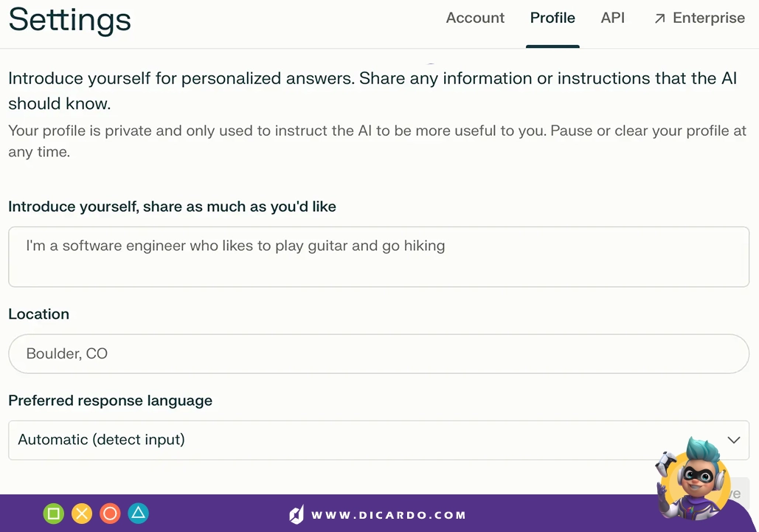Click the masked mascot character avatar

[x=693, y=480]
